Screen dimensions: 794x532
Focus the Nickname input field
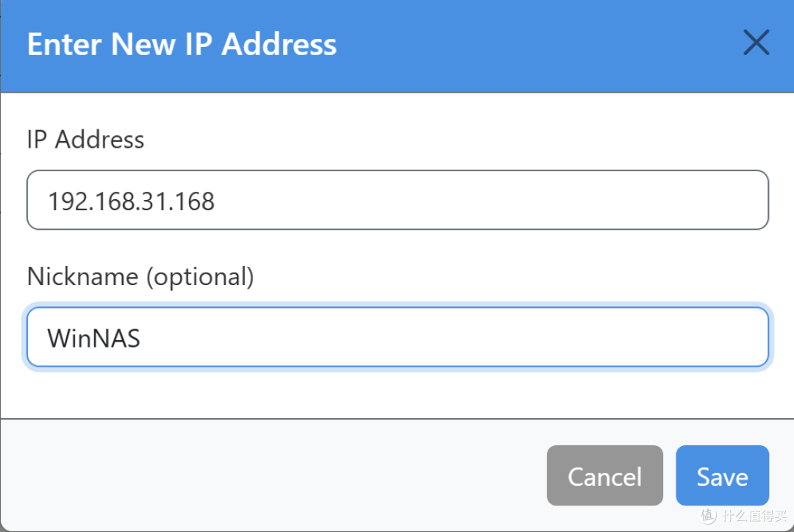pyautogui.click(x=397, y=337)
